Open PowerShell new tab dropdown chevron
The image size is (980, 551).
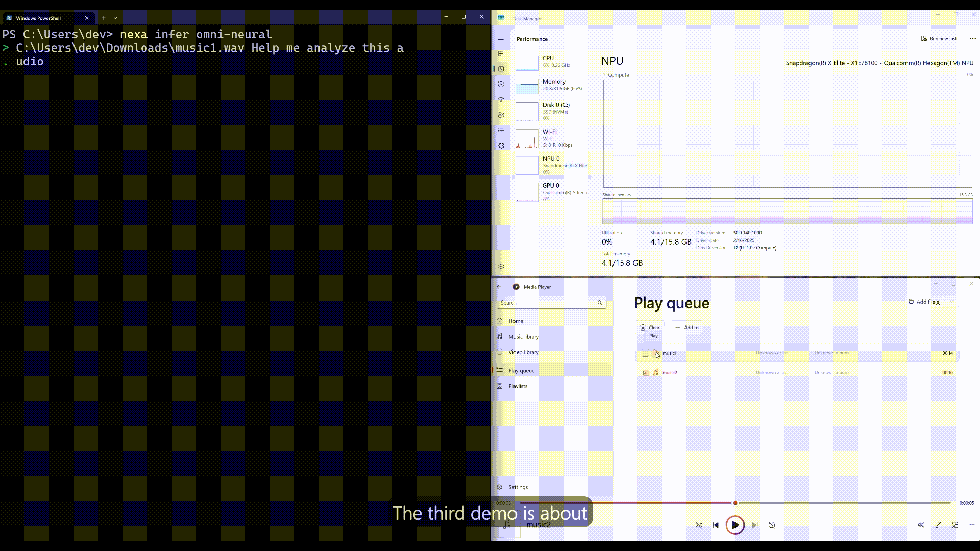pos(115,18)
